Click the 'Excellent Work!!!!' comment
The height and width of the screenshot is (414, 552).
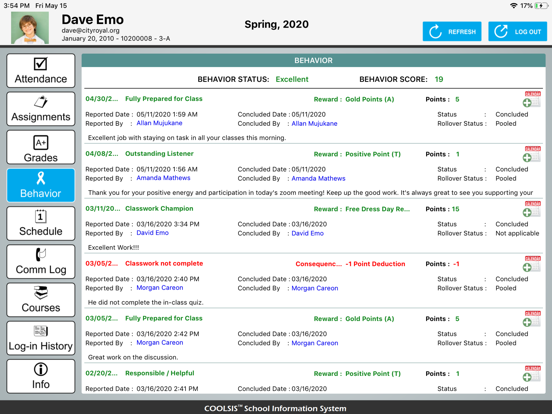(113, 247)
